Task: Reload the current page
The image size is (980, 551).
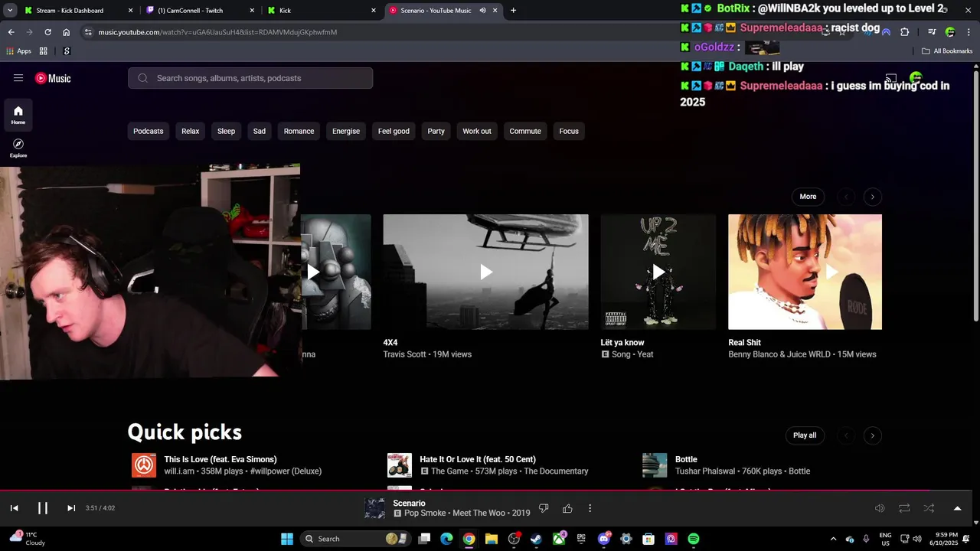Action: tap(47, 32)
